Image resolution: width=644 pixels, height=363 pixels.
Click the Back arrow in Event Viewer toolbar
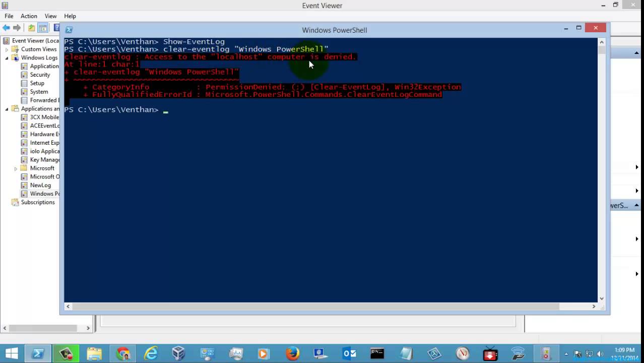6,28
